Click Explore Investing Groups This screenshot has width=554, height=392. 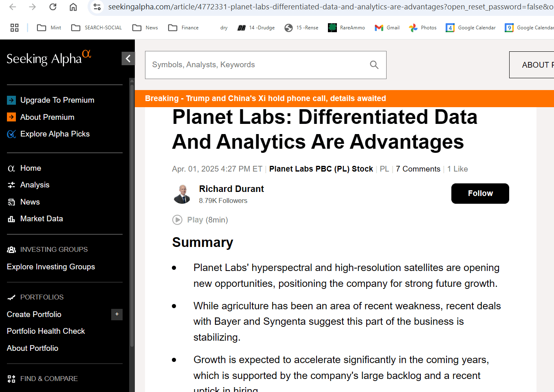point(51,267)
